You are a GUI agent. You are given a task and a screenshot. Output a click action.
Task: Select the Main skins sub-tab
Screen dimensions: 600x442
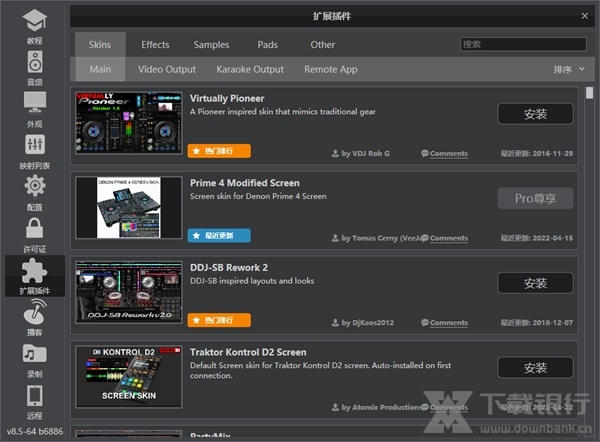[x=100, y=69]
